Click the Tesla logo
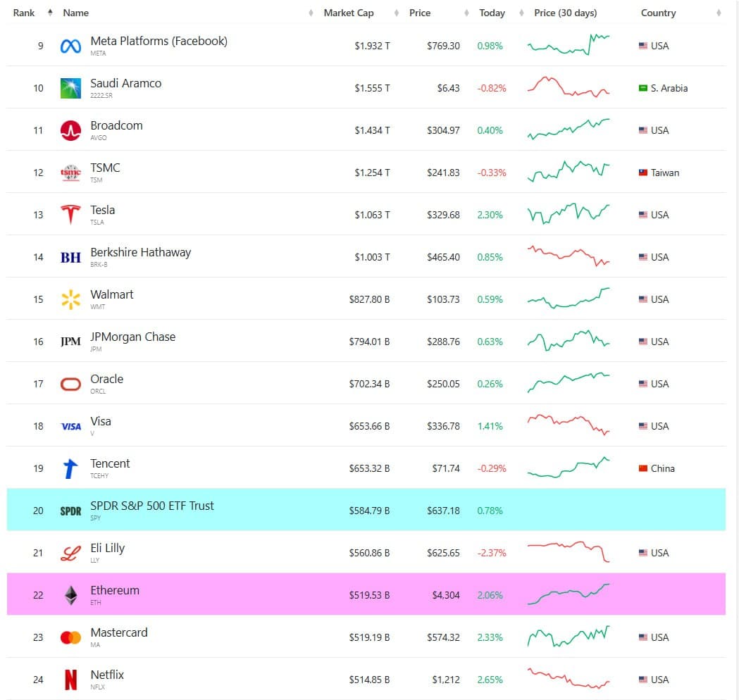 click(70, 214)
